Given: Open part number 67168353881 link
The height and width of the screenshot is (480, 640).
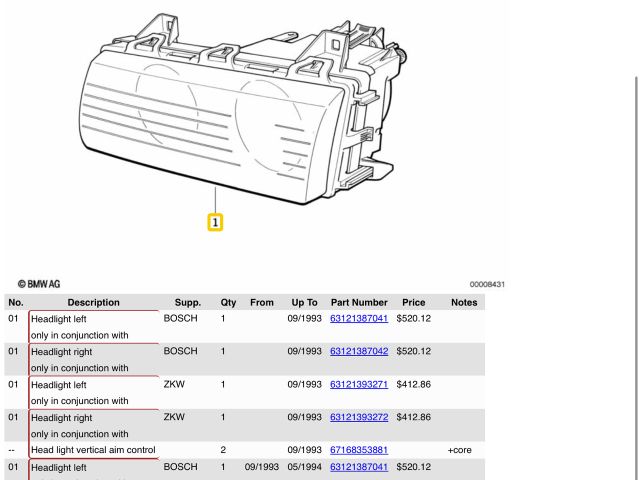Looking at the screenshot, I should [x=358, y=450].
